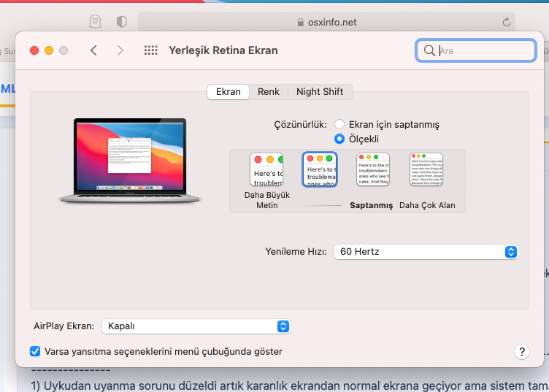
Task: Click the "Ara" search field
Action: point(483,51)
